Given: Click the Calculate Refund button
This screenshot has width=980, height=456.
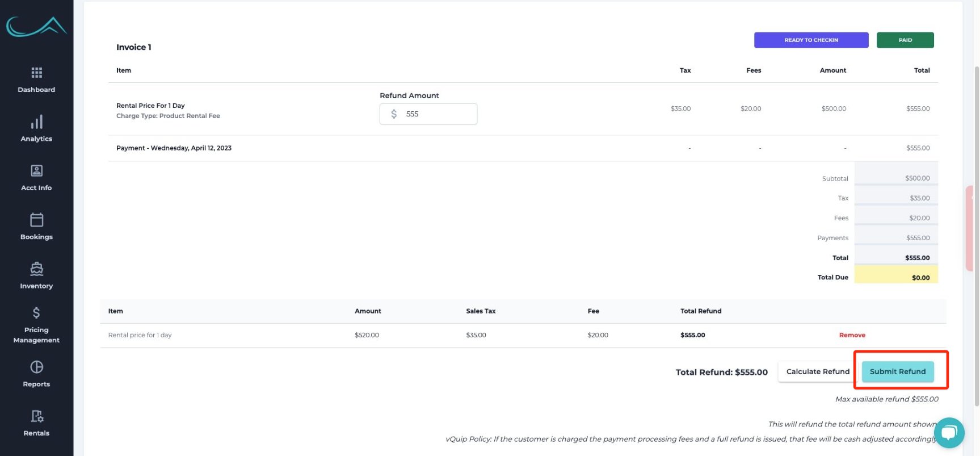Looking at the screenshot, I should [x=817, y=371].
